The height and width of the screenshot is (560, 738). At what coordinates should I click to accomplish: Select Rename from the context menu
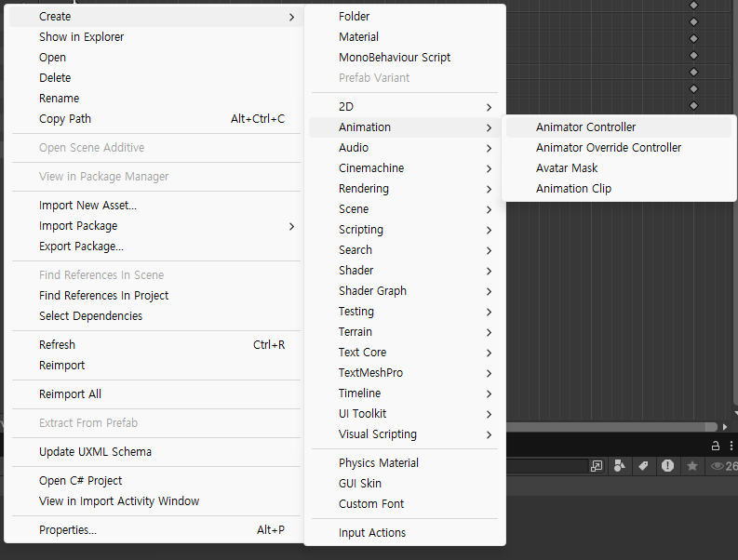[x=155, y=99]
